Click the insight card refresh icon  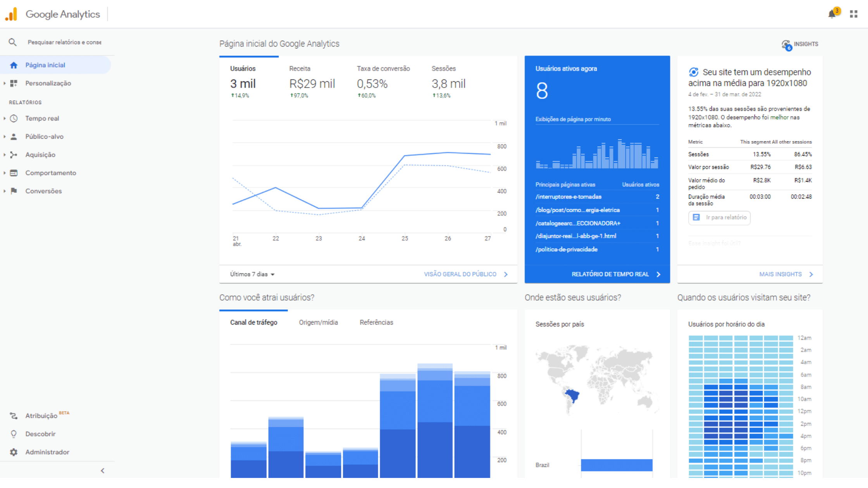(x=694, y=72)
